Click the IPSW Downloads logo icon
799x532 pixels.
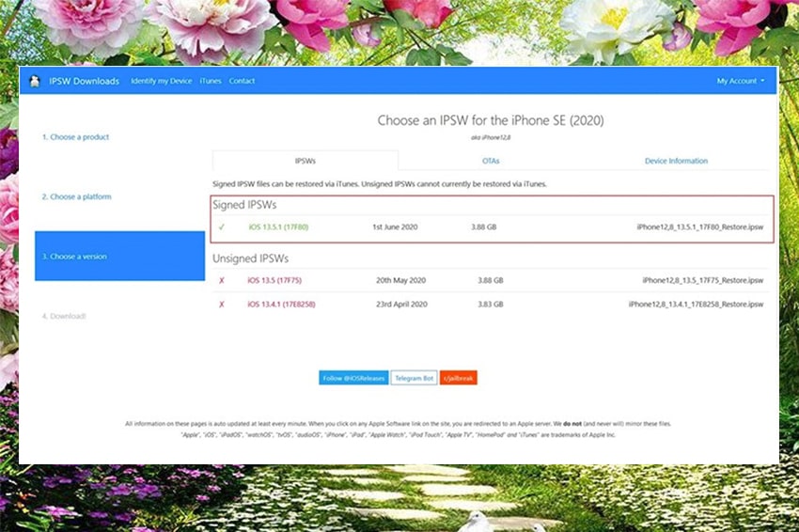(35, 81)
